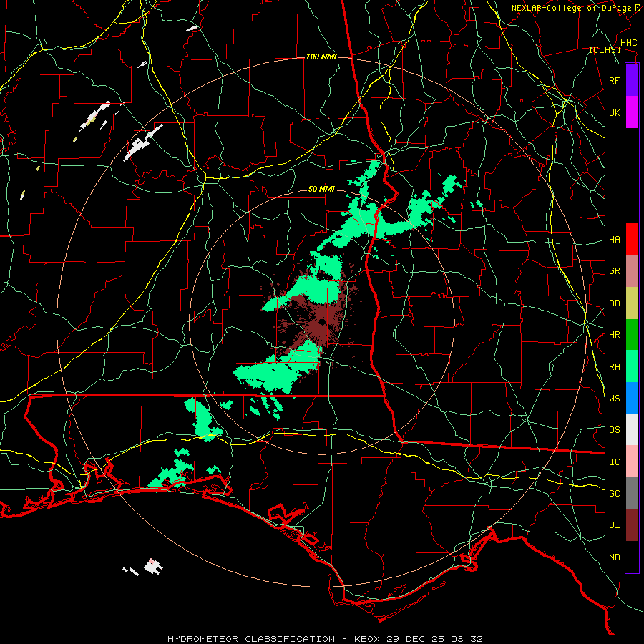Select the 'HA' legend label
This screenshot has height=644, width=644.
[x=614, y=240]
